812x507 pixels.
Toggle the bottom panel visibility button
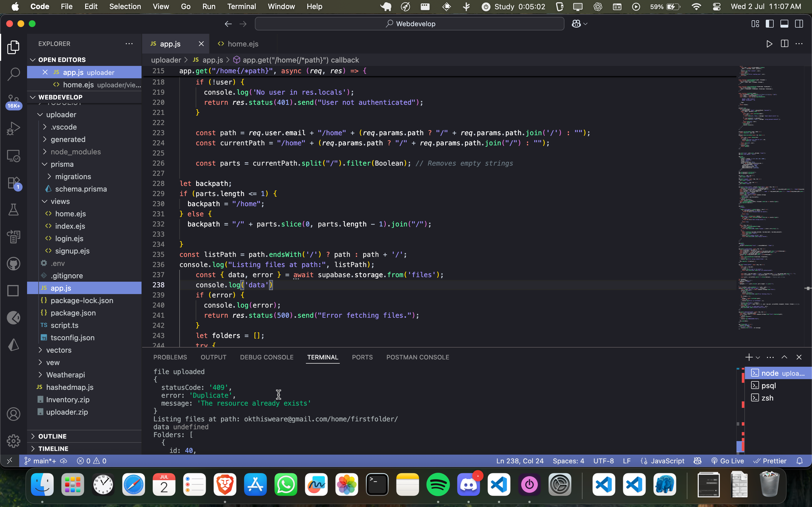pos(784,24)
